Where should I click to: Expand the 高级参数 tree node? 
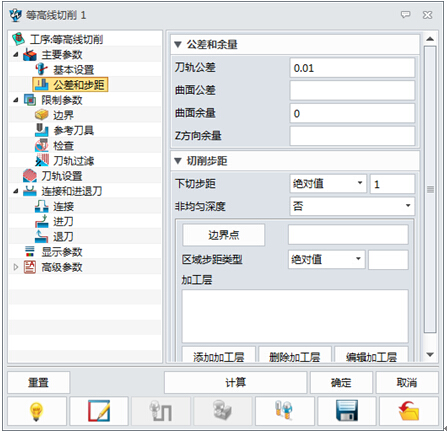point(16,267)
